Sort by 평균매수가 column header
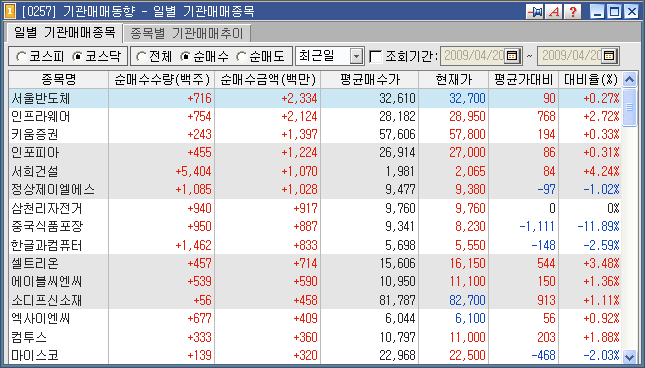The image size is (645, 368). (x=369, y=79)
